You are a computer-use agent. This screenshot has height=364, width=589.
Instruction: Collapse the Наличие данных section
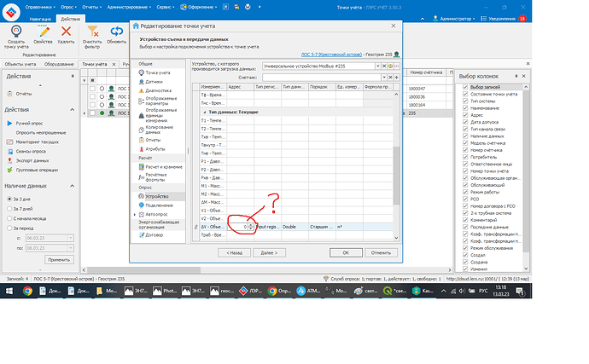[x=72, y=186]
